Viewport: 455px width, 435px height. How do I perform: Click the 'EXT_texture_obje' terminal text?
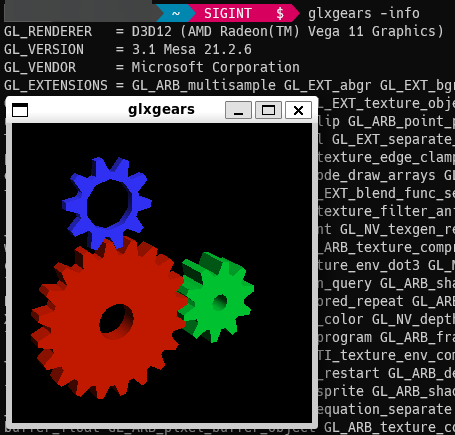coord(393,103)
